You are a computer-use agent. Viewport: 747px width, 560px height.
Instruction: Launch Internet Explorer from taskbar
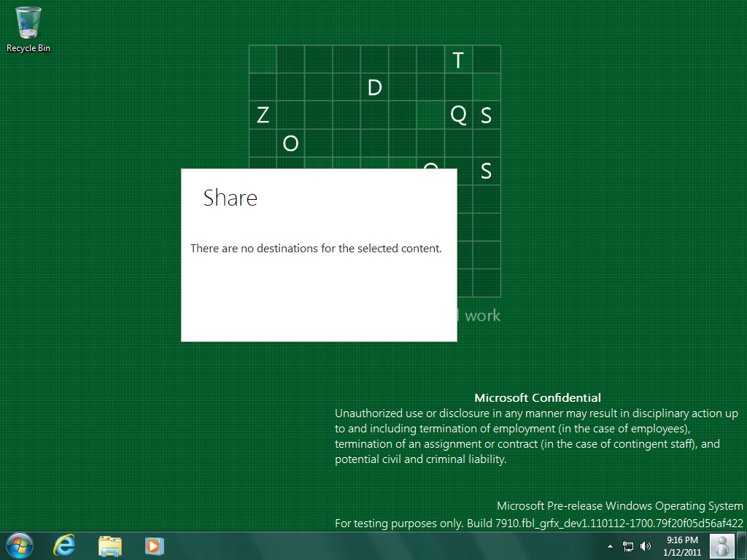64,545
